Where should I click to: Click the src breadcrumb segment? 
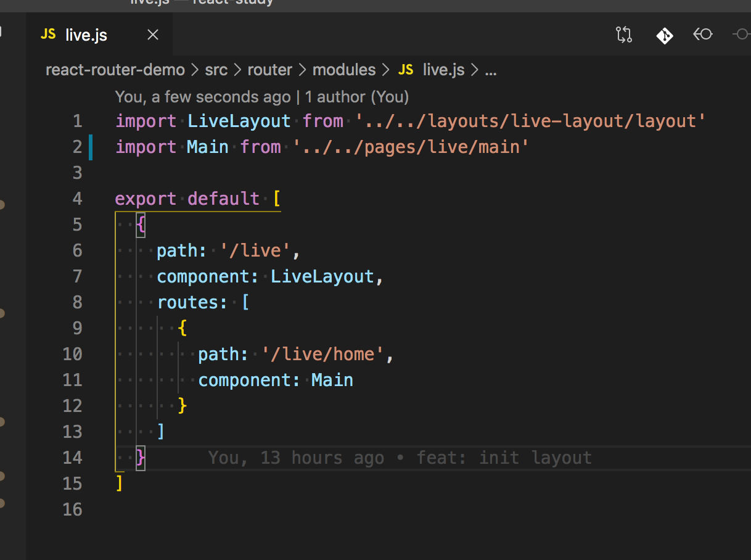coord(216,70)
